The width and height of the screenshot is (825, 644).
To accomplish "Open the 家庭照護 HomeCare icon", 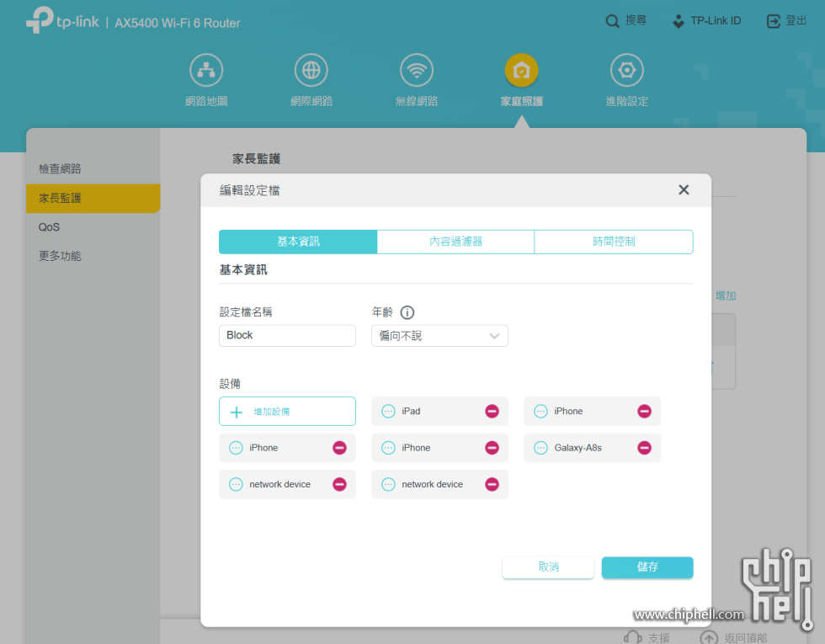I will click(x=521, y=70).
